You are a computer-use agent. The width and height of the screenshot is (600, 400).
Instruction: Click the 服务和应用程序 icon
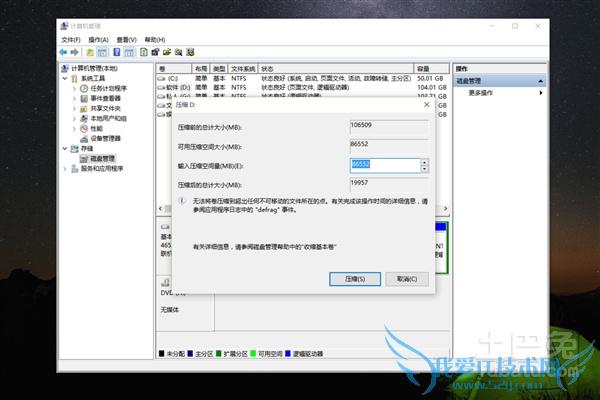pyautogui.click(x=74, y=169)
